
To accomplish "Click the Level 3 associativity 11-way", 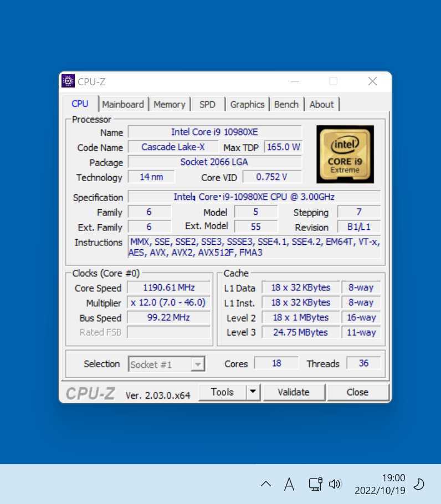I will pos(361,332).
